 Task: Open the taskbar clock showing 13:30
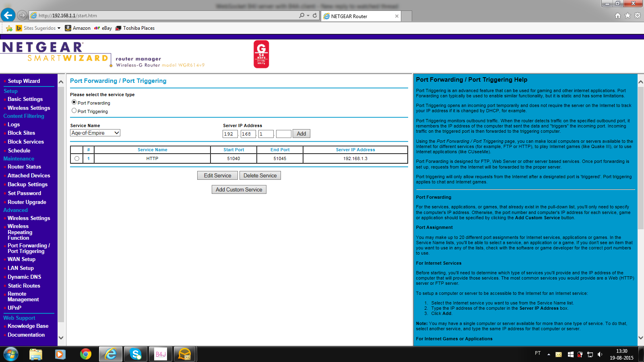tap(621, 354)
